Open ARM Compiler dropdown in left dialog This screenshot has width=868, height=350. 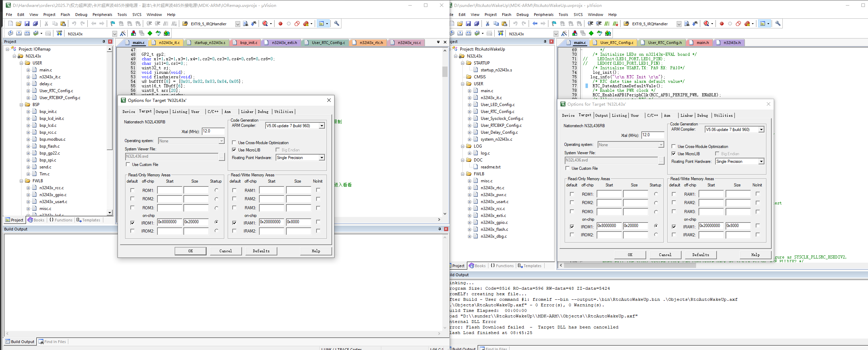click(x=322, y=125)
